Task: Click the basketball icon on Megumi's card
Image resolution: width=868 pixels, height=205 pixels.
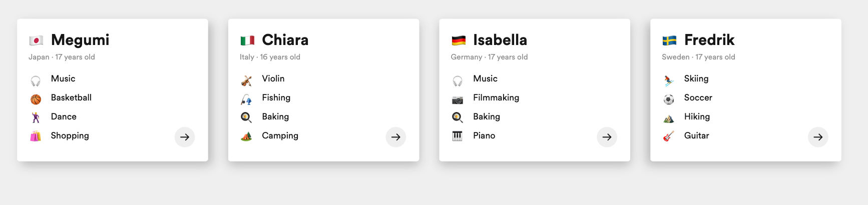Action: pos(36,99)
